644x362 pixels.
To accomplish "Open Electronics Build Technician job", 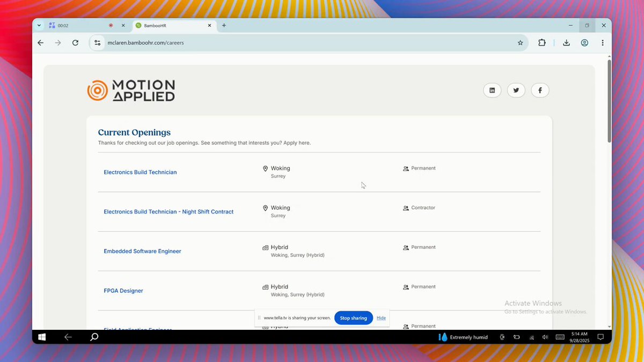I will click(x=140, y=172).
